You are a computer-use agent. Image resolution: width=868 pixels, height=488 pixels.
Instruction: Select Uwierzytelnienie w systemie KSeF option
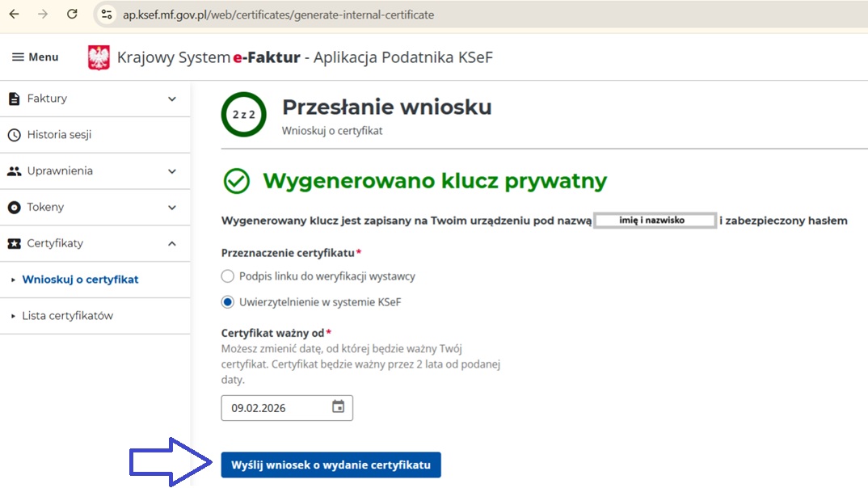pos(228,302)
